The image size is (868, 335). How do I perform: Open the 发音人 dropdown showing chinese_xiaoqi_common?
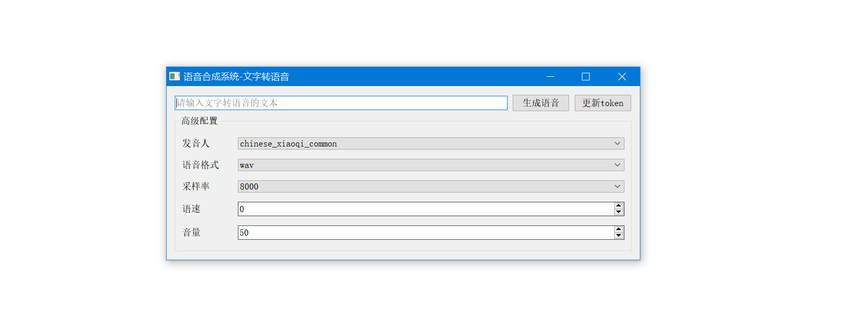pos(431,143)
